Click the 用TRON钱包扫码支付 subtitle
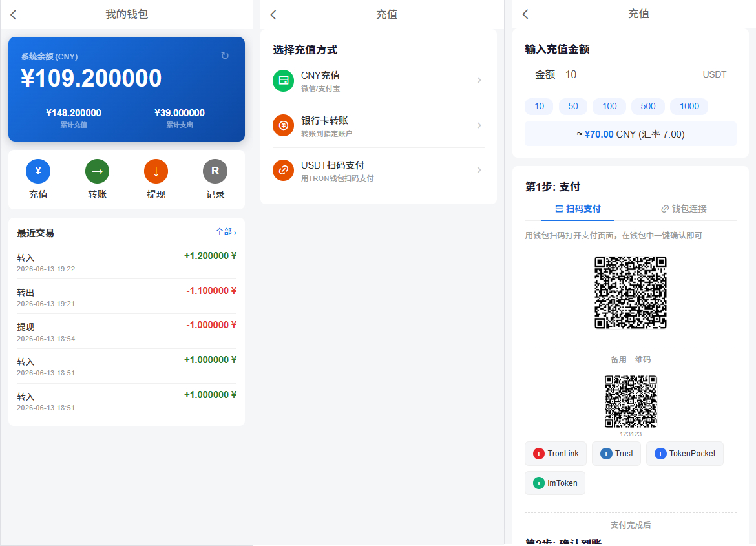756x546 pixels. point(337,178)
